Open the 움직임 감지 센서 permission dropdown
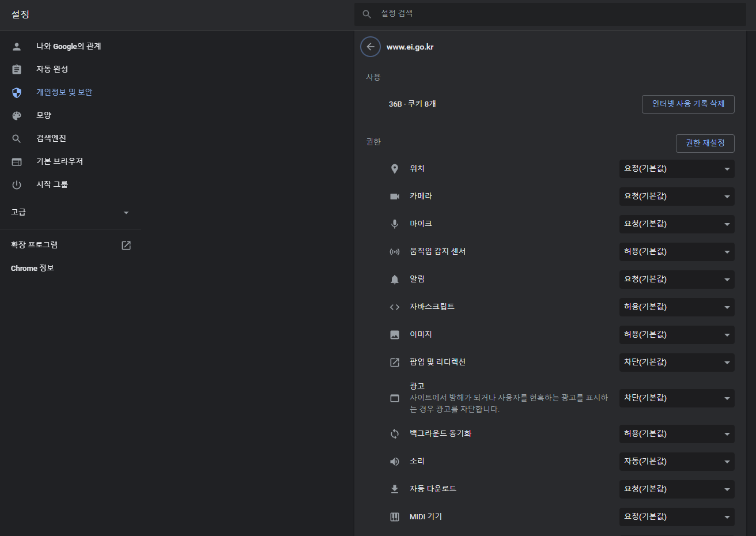756x536 pixels. coord(677,252)
